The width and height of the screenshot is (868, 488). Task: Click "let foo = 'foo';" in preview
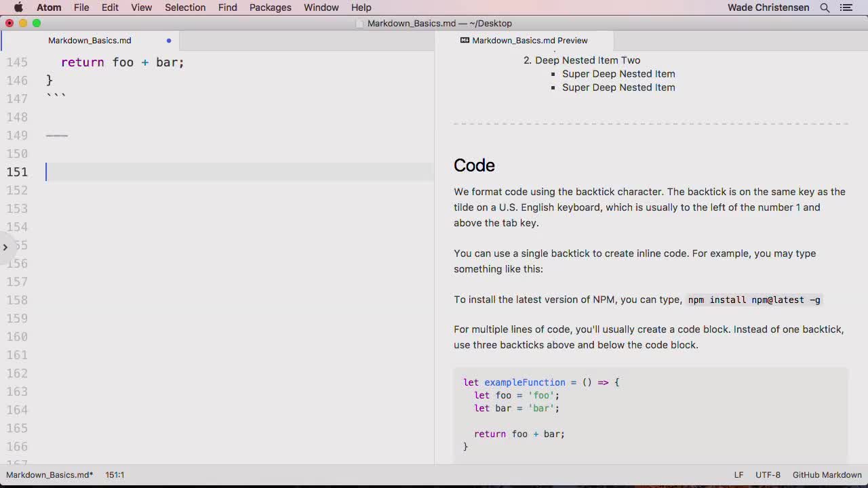[517, 395]
